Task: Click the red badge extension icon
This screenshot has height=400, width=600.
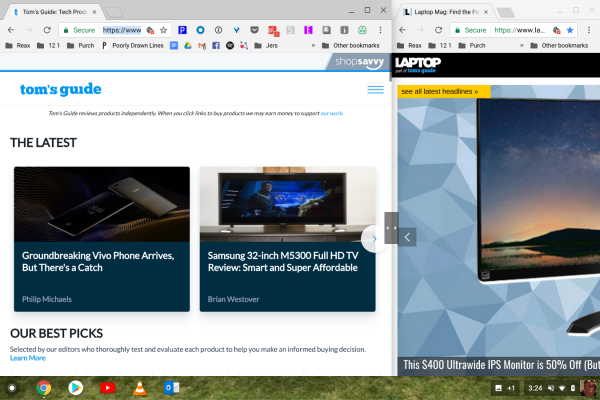Action: 273,31
